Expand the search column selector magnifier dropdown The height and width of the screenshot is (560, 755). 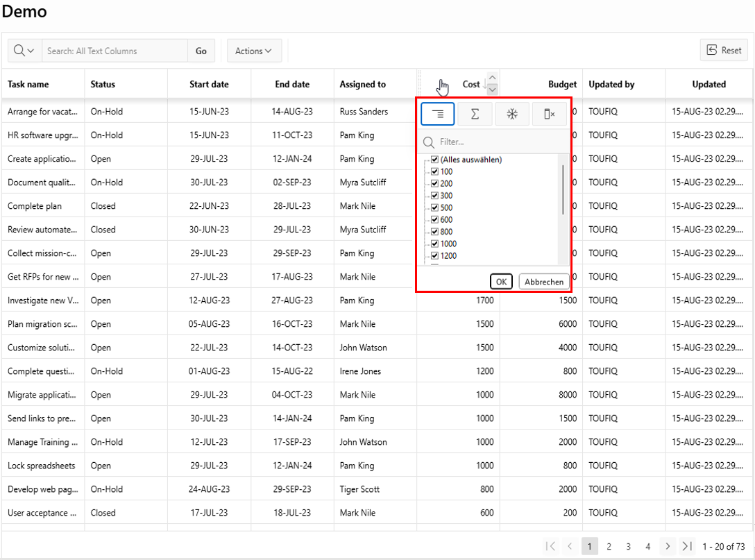[24, 51]
